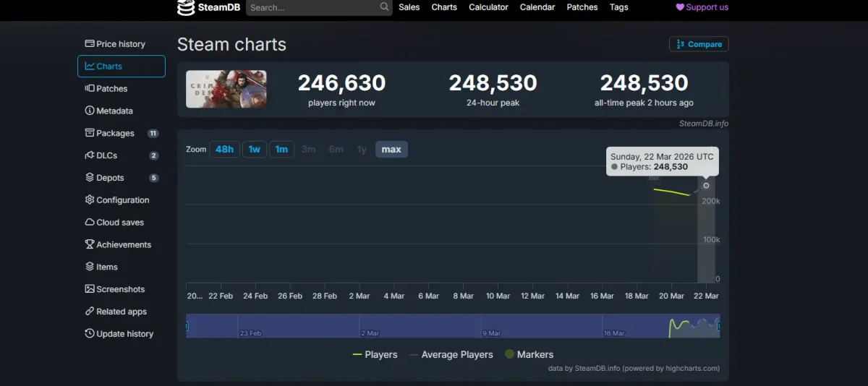The image size is (868, 386).
Task: Click the Cloud saves cloud icon
Action: click(90, 223)
